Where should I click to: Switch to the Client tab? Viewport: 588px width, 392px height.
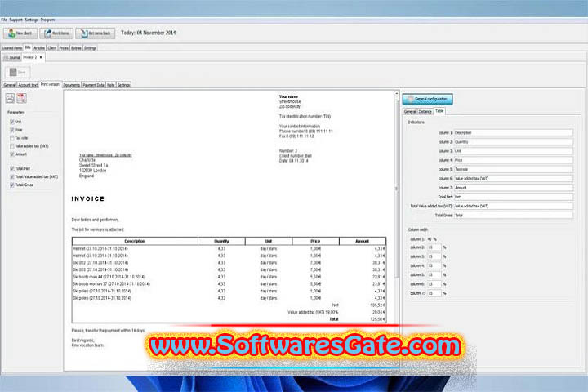click(x=52, y=48)
